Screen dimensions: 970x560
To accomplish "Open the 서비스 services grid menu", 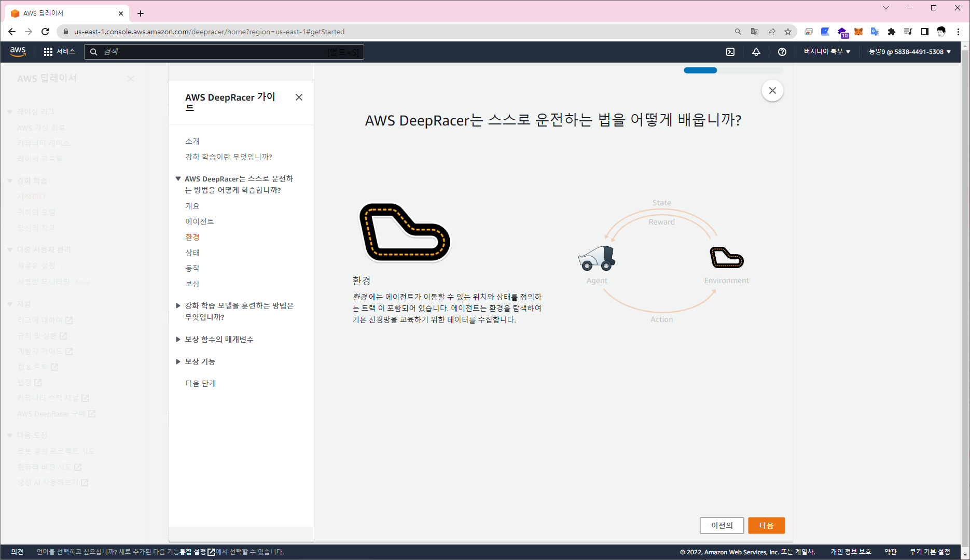I will point(59,52).
